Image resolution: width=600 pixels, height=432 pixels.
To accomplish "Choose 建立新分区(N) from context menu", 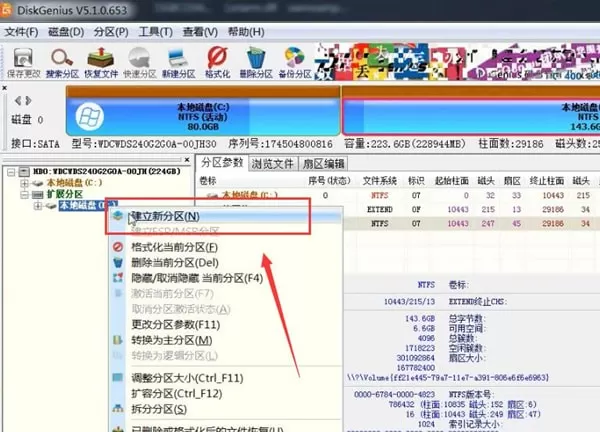I will 226,216.
